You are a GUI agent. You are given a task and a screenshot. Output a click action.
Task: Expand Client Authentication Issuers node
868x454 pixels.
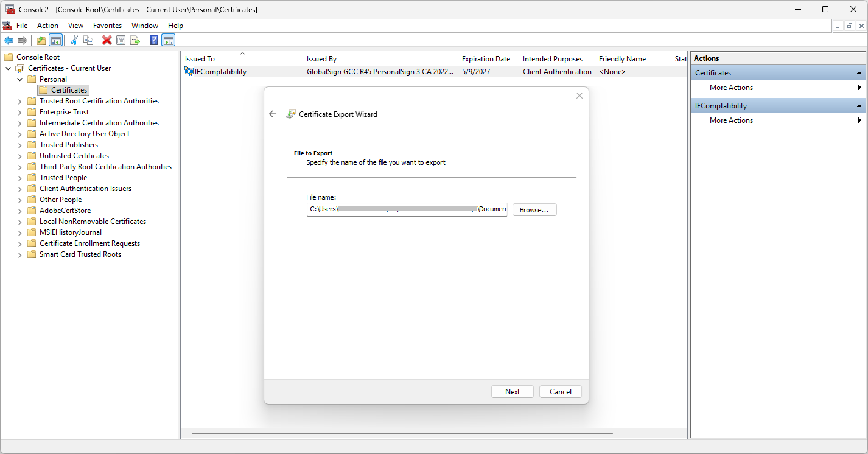click(x=20, y=189)
